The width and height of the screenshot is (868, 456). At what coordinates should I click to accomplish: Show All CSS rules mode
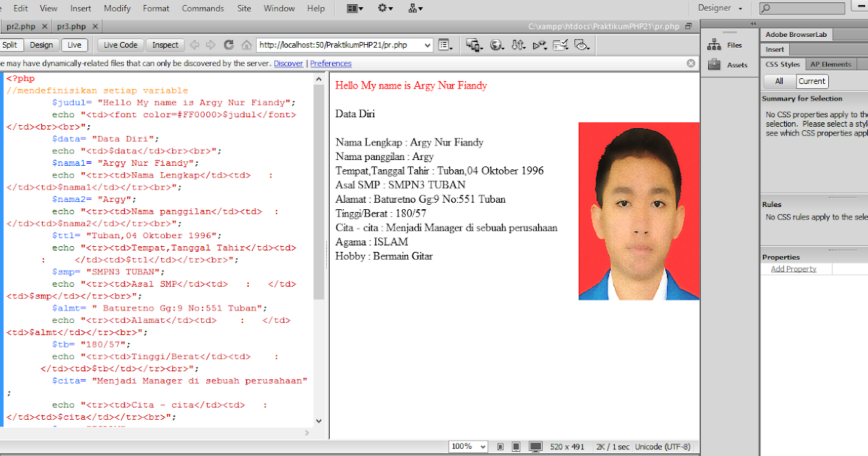coord(779,81)
